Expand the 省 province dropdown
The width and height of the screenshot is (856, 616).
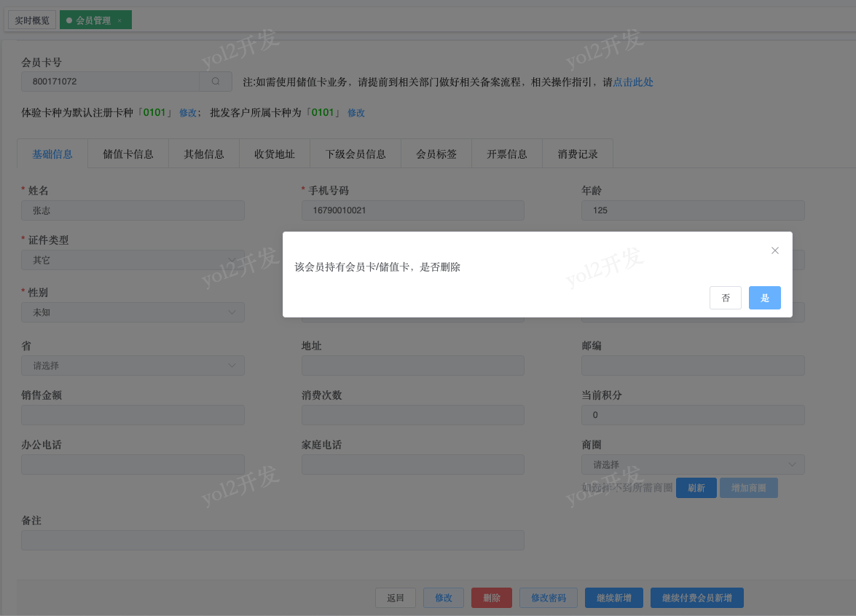133,366
